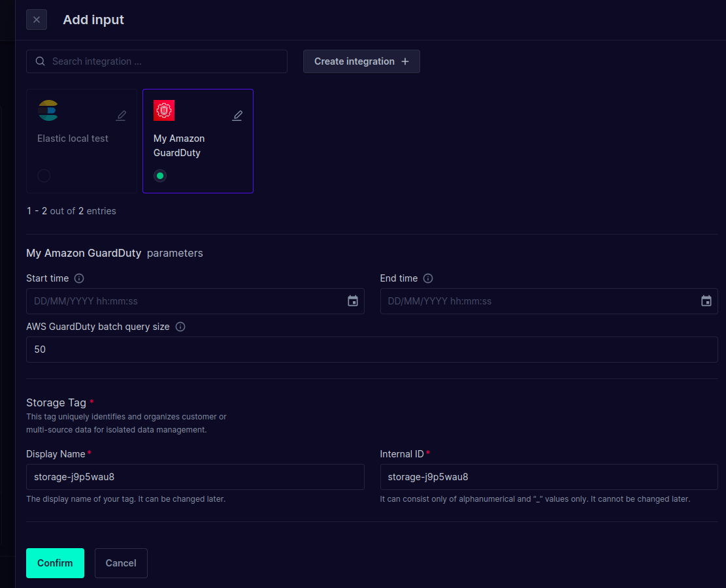Screen dimensions: 726x588
Task: Click the batch query size field showing 50
Action: [x=372, y=350]
